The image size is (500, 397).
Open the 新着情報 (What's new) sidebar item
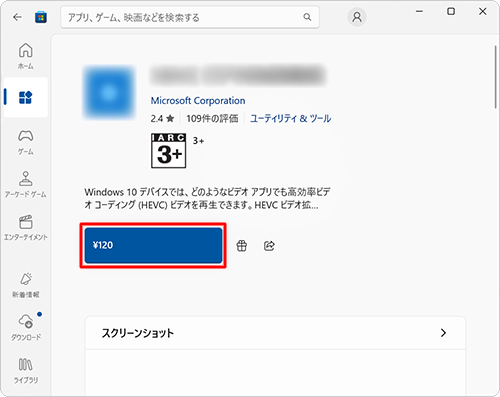[26, 285]
